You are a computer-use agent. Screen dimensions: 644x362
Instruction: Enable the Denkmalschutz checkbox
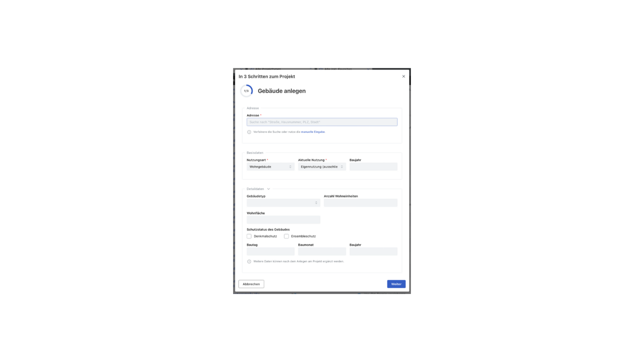(x=249, y=236)
